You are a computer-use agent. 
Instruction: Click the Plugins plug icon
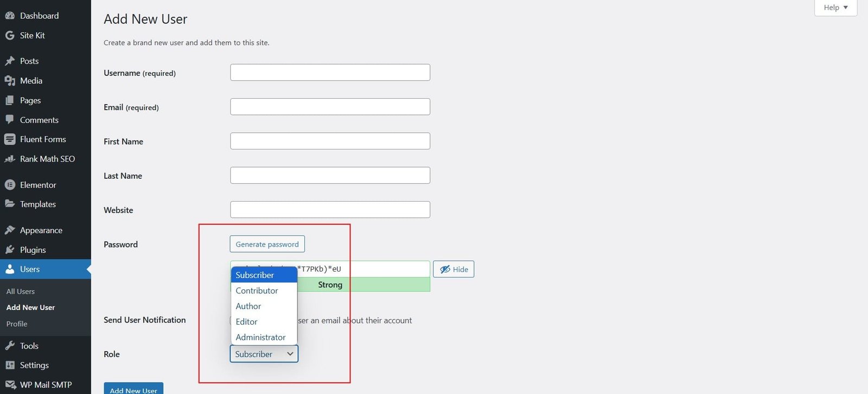point(10,250)
